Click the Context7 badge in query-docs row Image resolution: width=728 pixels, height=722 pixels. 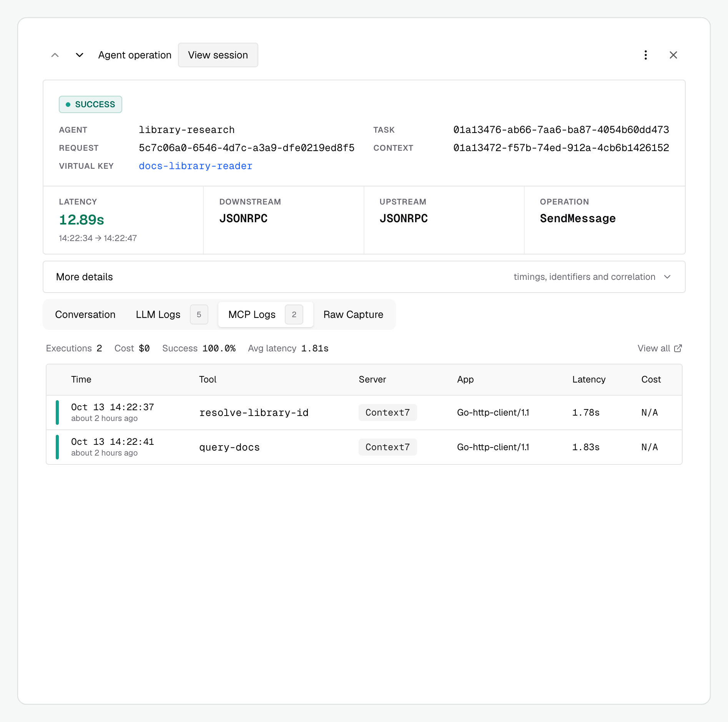pyautogui.click(x=387, y=447)
